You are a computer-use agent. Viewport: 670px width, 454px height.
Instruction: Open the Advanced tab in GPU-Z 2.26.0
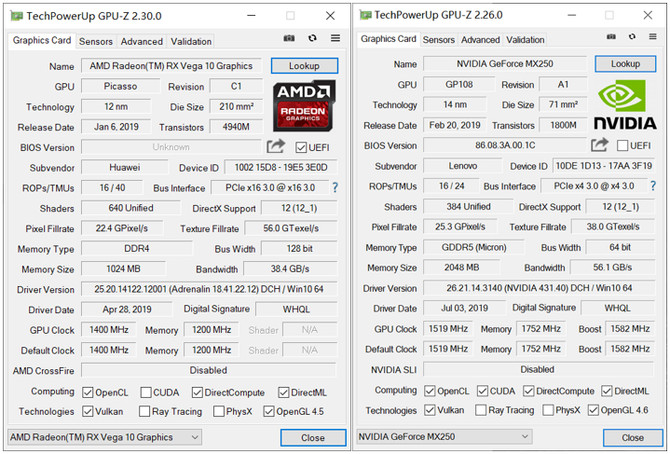(x=480, y=40)
